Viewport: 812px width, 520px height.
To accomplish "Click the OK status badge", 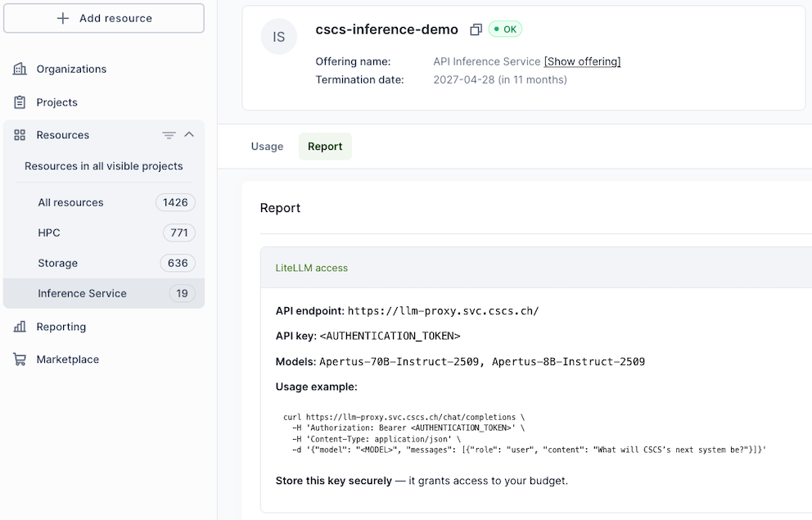I will pos(505,29).
